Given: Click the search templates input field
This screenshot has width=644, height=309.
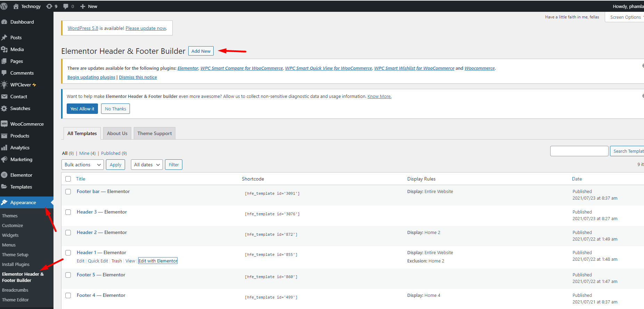Looking at the screenshot, I should pos(579,151).
